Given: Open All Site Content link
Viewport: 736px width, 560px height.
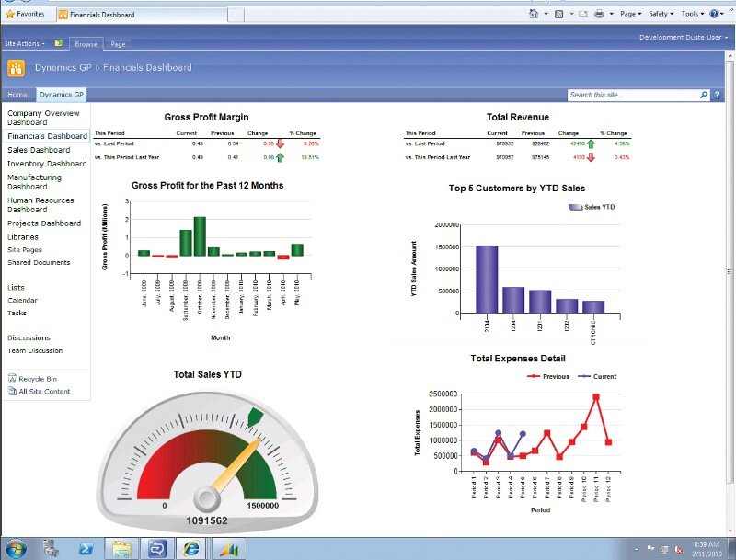Looking at the screenshot, I should coord(43,392).
